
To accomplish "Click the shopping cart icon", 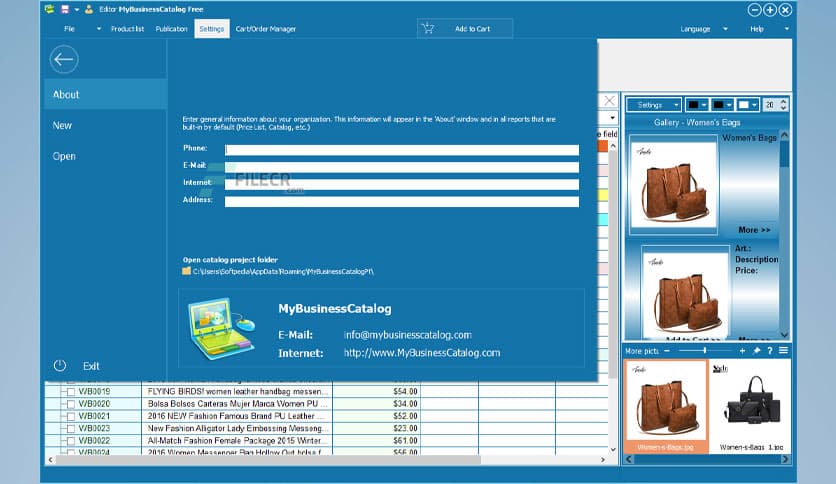I will (x=428, y=28).
